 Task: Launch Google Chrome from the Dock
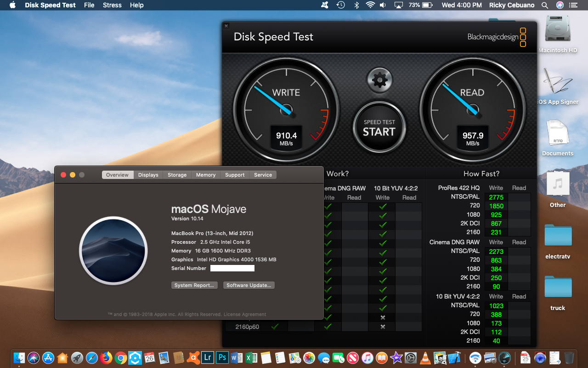tap(121, 357)
